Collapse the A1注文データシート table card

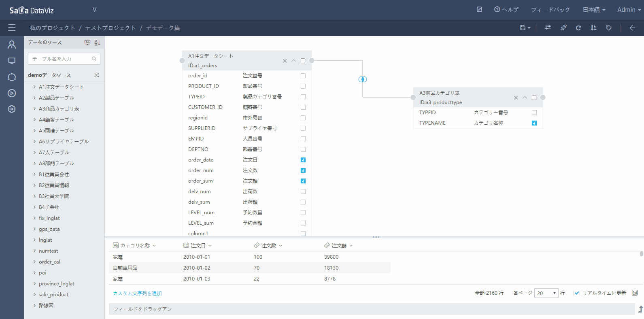point(294,61)
